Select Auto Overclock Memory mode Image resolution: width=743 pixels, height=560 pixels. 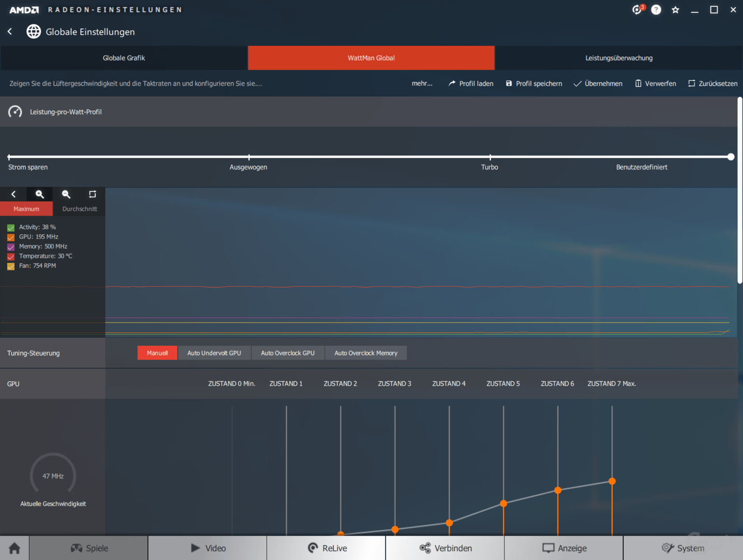tap(366, 353)
